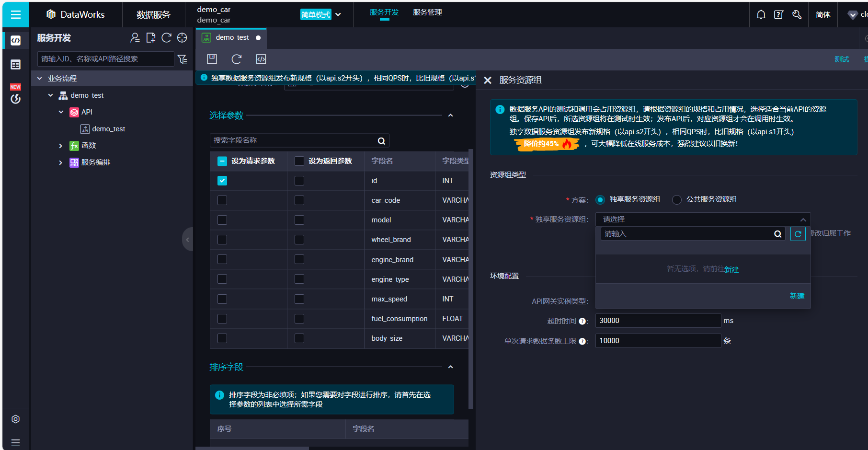The image size is (868, 450).
Task: Toggle the select-all return parameter checkbox
Action: [299, 161]
